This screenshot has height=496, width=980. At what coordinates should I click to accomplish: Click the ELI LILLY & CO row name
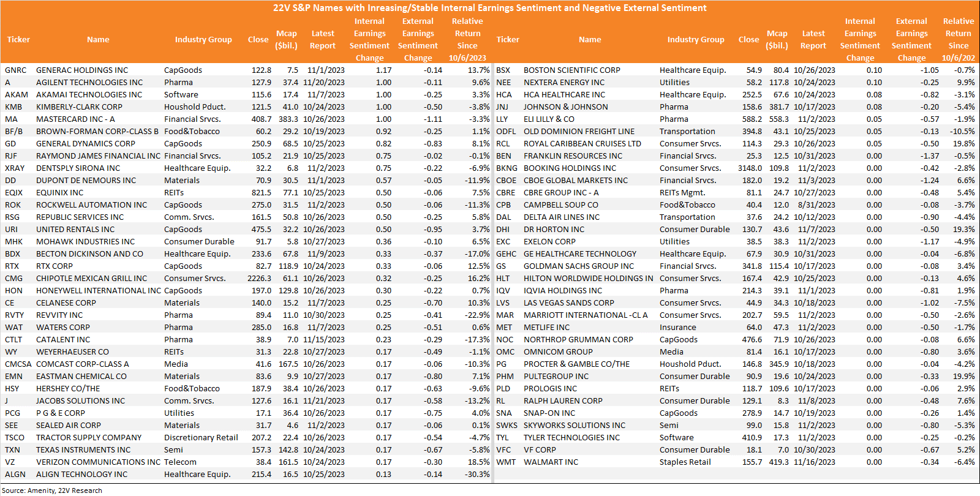tap(549, 119)
